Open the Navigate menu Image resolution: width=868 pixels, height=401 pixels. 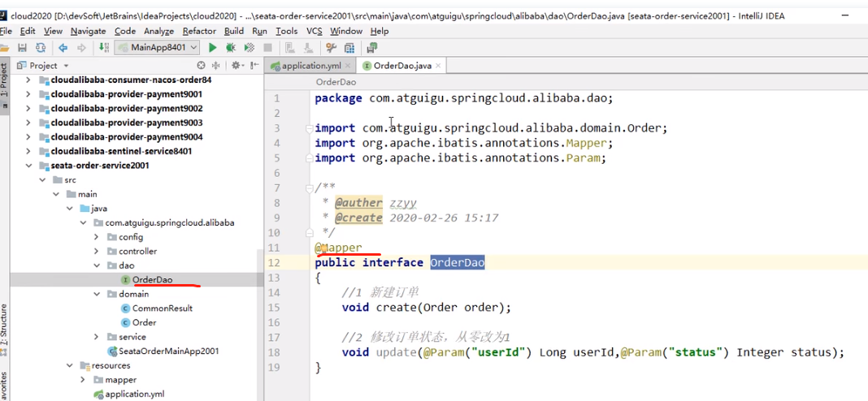point(88,32)
